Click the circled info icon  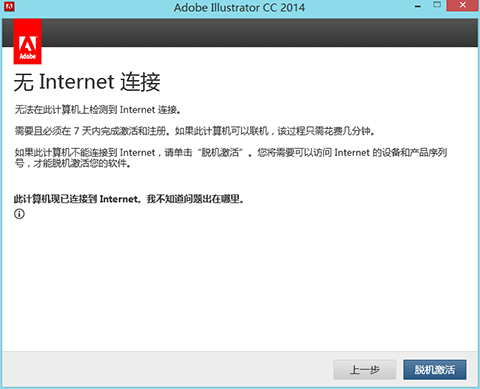(19, 214)
